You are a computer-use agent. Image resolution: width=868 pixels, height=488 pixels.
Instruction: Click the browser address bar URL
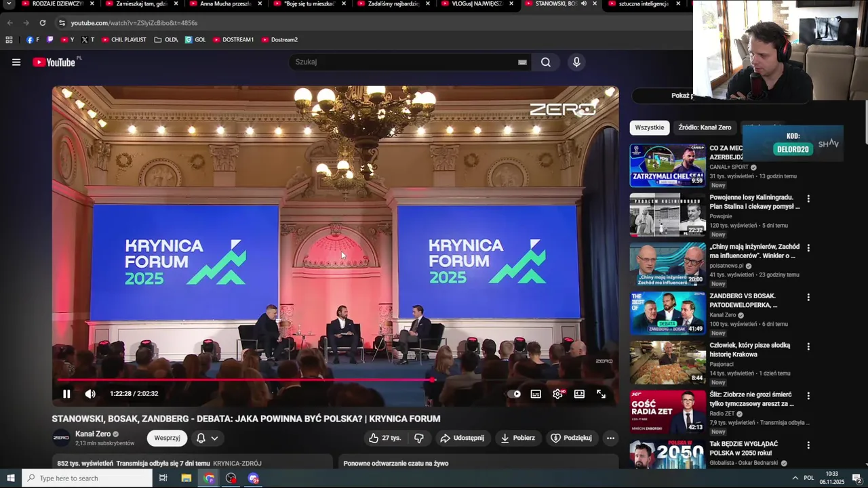tap(134, 23)
